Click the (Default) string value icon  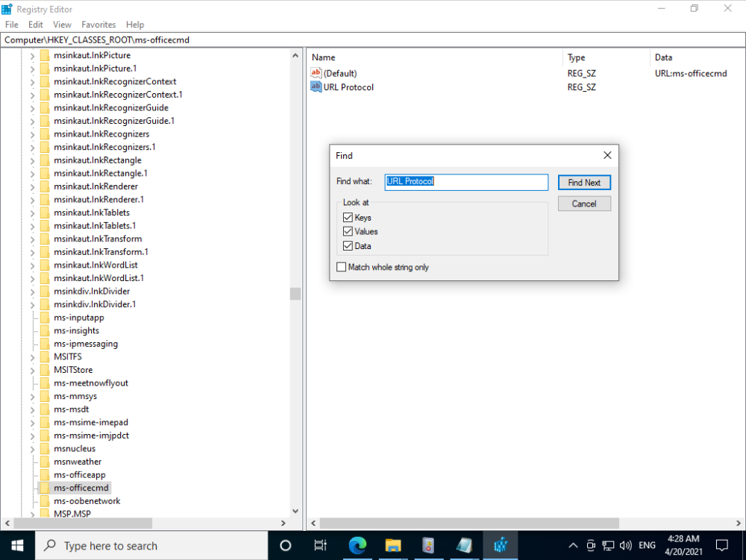point(316,73)
